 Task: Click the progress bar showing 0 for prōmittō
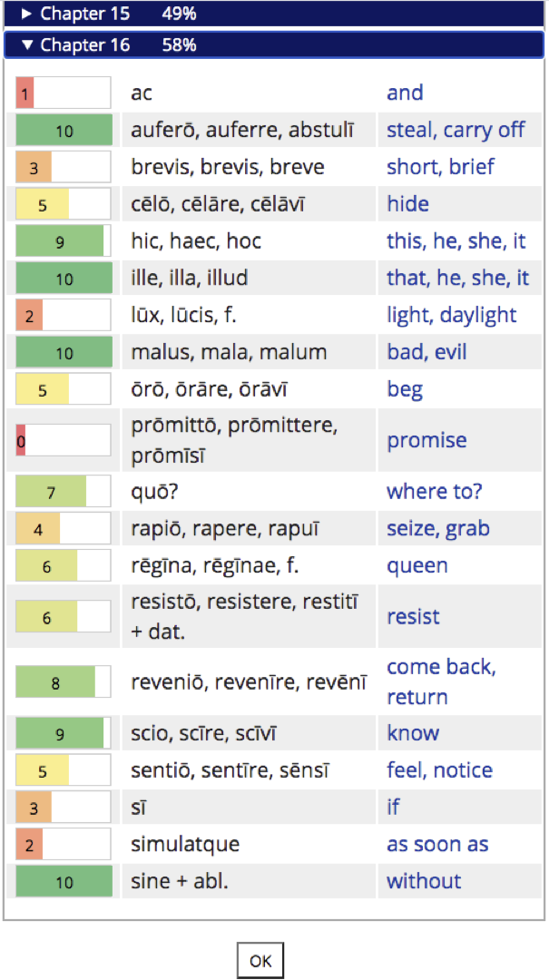64,441
